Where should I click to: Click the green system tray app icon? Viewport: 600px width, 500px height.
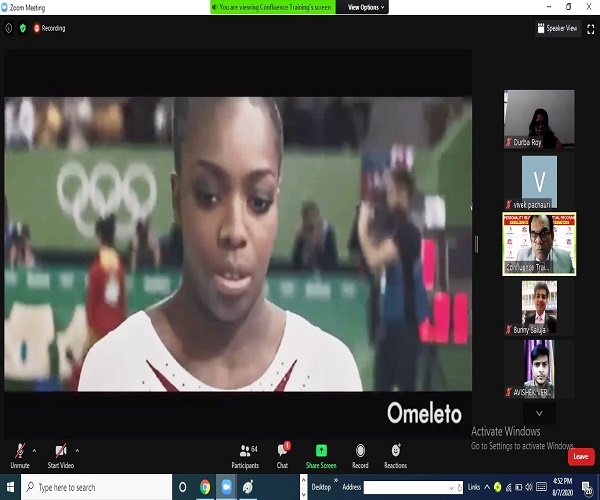pyautogui.click(x=497, y=487)
